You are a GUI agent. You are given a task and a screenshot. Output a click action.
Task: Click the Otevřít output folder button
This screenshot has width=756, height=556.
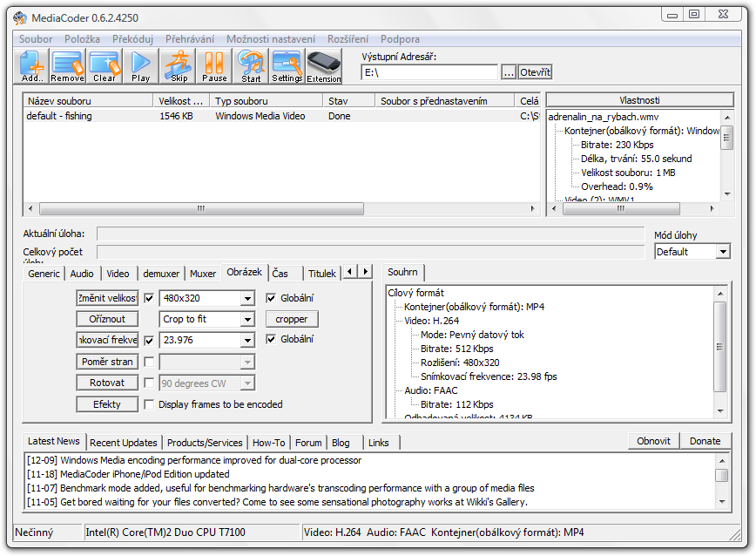(535, 72)
